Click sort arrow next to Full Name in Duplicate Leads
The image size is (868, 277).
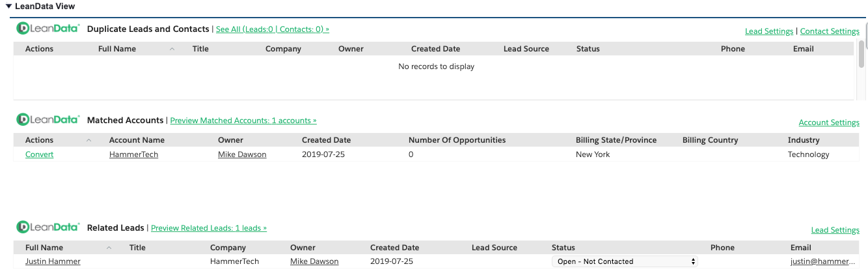pyautogui.click(x=172, y=49)
